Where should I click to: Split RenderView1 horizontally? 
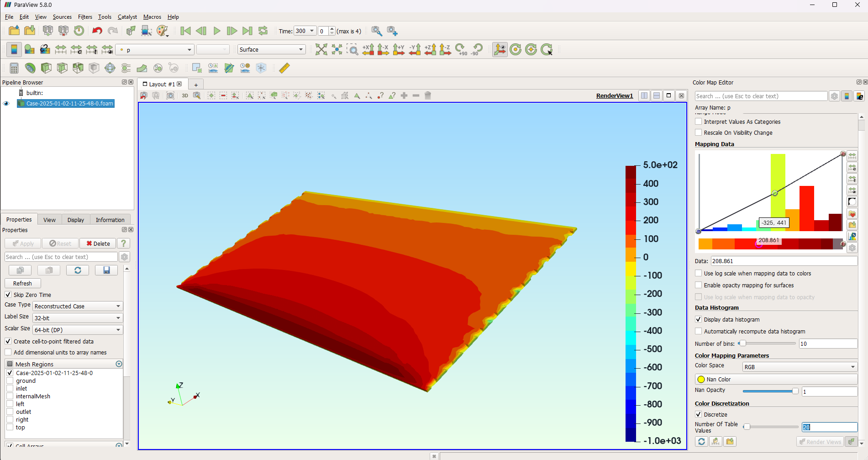pos(644,95)
